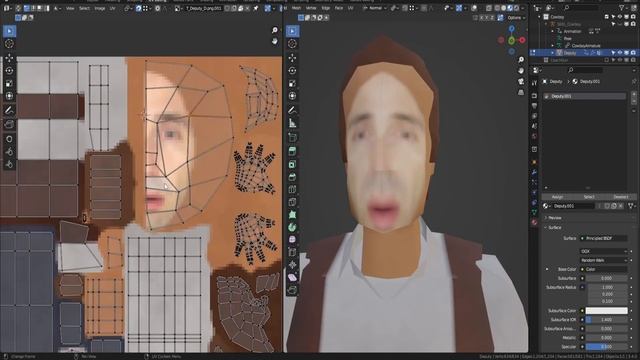Viewport: 640px width, 360px height.
Task: Expand the CowboyArmature item in outliner
Action: click(x=553, y=45)
